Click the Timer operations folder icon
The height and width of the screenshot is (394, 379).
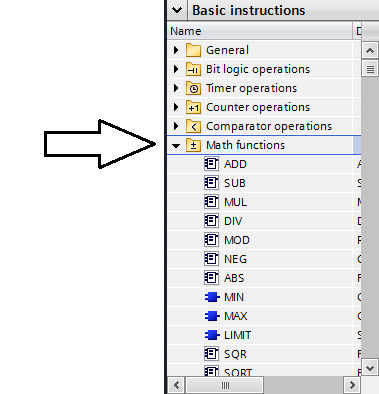(193, 88)
